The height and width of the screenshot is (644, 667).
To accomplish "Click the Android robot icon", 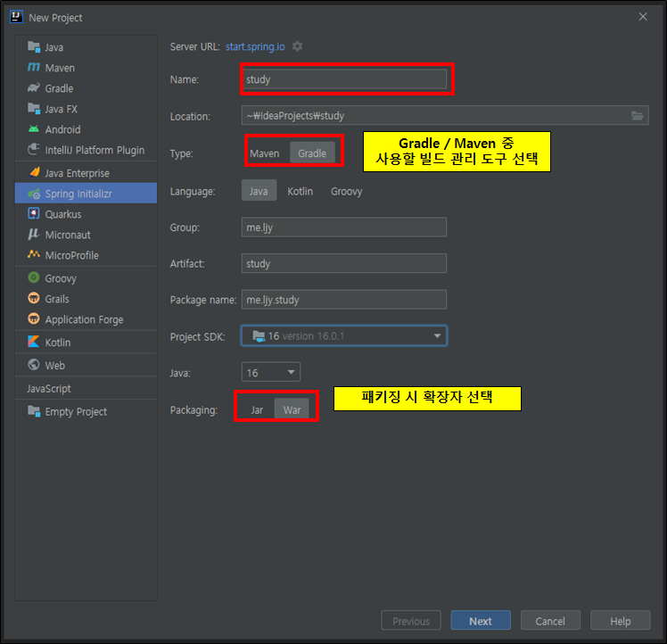I will point(34,129).
